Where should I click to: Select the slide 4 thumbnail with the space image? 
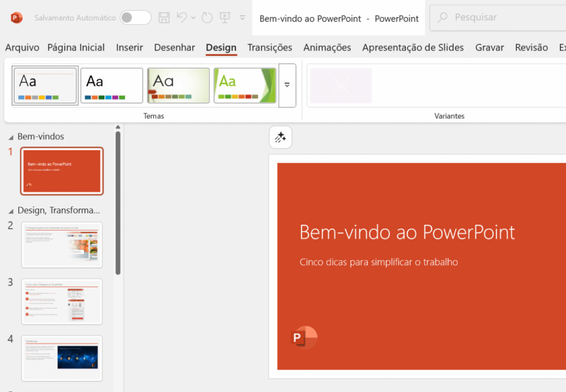pyautogui.click(x=62, y=358)
